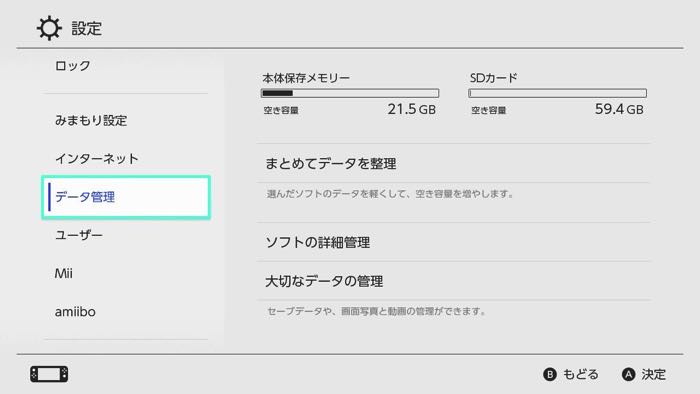Click the 21.5 GB free space value
This screenshot has height=394, width=700.
(412, 109)
